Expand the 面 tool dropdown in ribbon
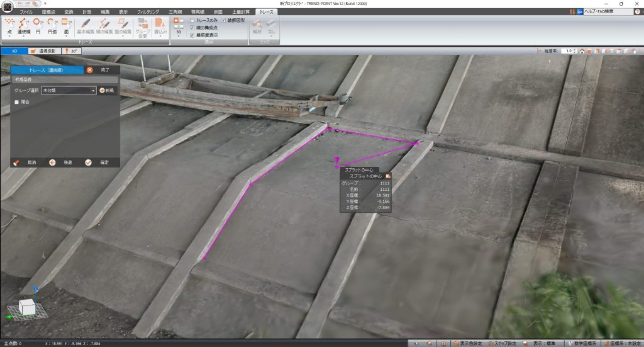This screenshot has width=644, height=347. (x=66, y=31)
